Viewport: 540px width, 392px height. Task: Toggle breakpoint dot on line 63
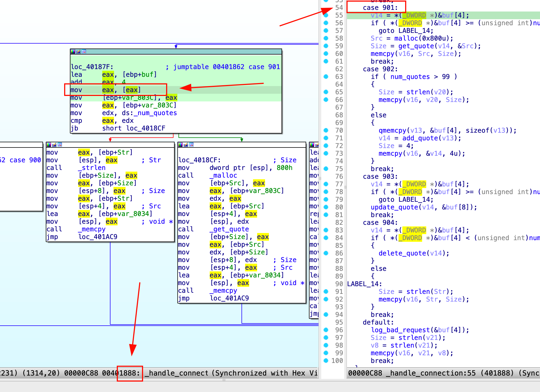(326, 77)
